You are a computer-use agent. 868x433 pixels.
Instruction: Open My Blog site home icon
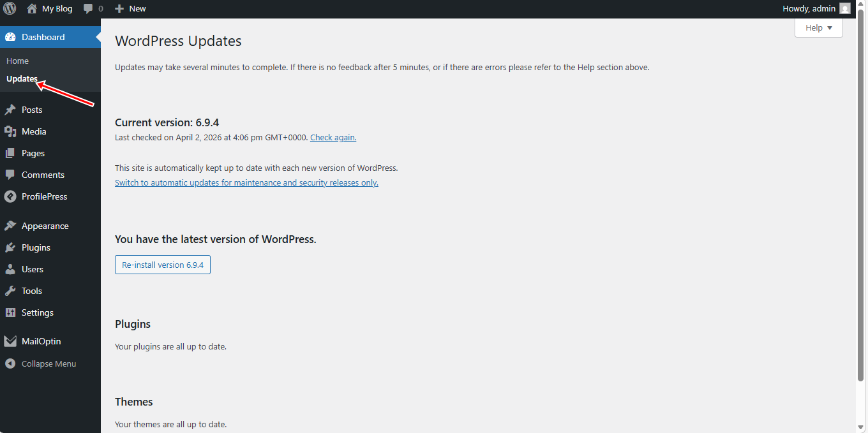click(x=32, y=9)
